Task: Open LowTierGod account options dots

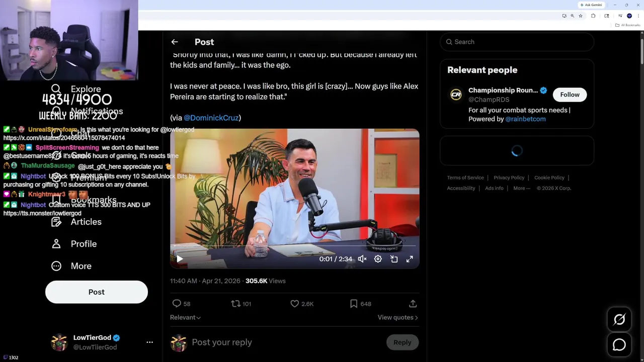Action: click(x=149, y=342)
